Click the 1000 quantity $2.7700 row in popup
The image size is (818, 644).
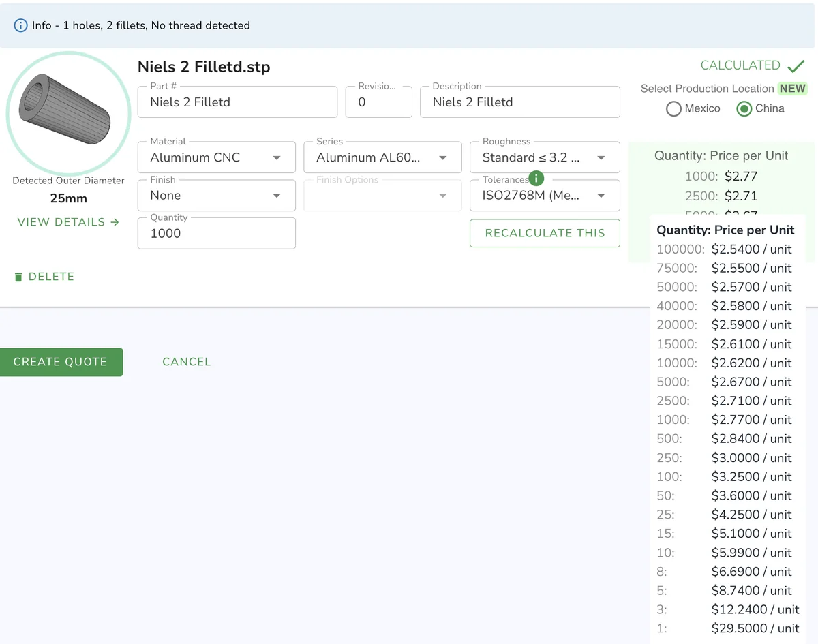point(725,420)
